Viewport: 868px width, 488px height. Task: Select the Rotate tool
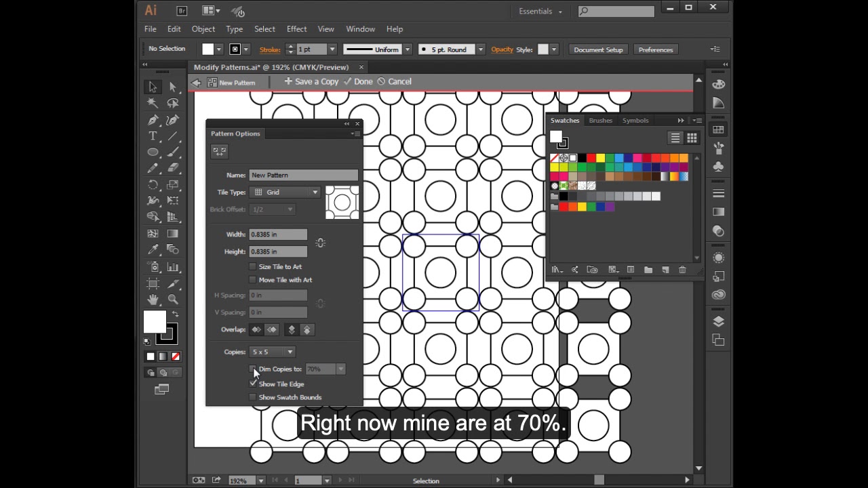point(153,185)
